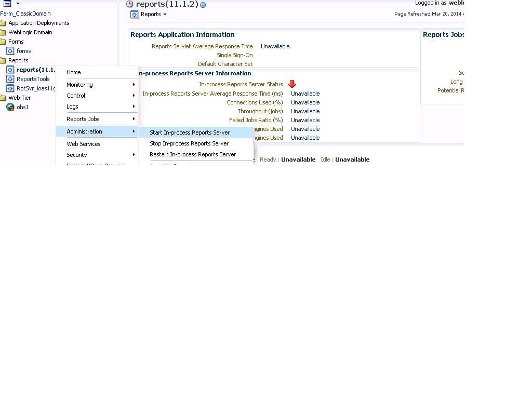Expand Logs submenu arrow
This screenshot has width=532, height=399.
click(x=134, y=106)
